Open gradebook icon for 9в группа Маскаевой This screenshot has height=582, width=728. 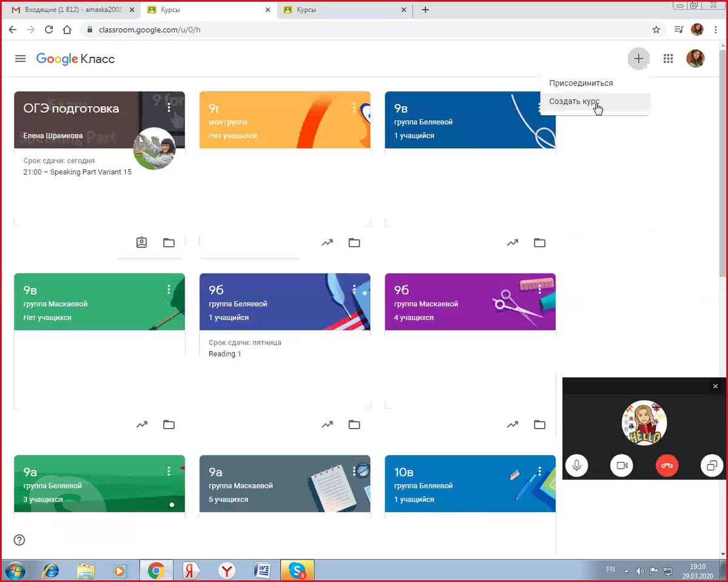[x=141, y=424]
